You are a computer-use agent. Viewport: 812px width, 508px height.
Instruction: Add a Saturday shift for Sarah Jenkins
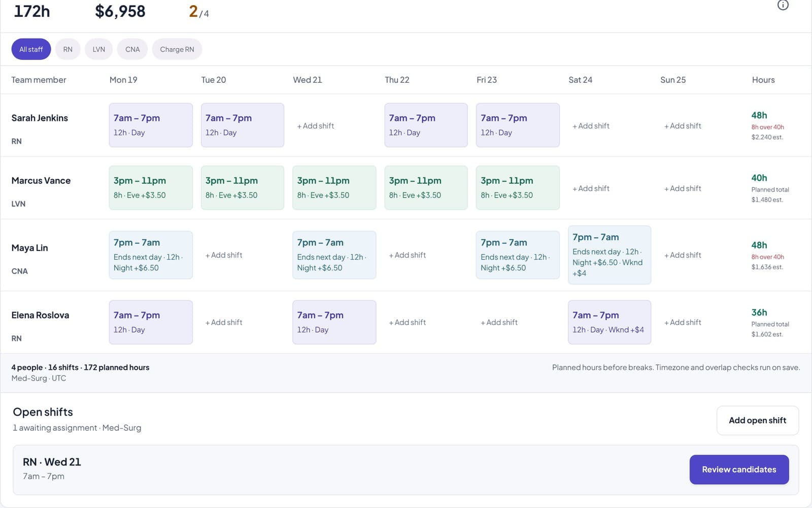[x=591, y=125]
